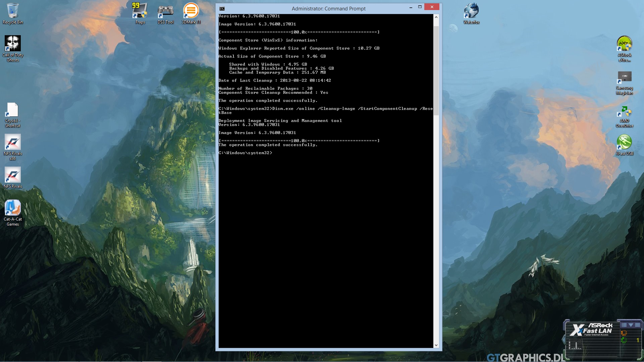644x362 pixels.
Task: Launch the AMD OverDrive shortcut
Action: [624, 111]
